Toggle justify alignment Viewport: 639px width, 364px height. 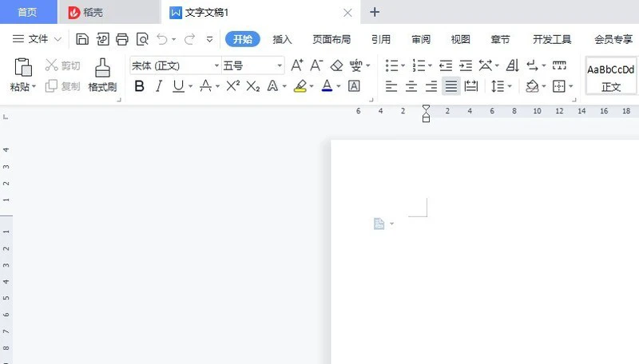tap(451, 86)
